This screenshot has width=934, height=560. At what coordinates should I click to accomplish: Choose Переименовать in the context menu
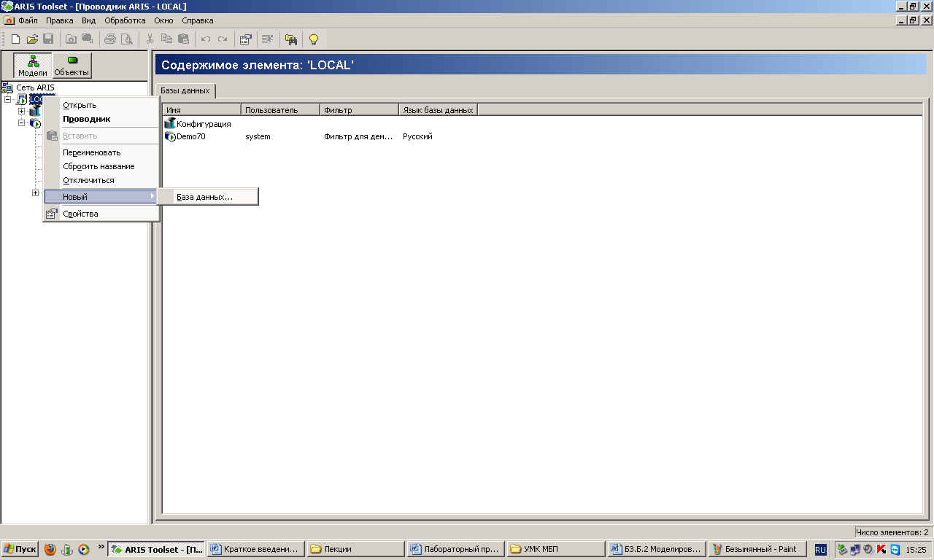101,152
